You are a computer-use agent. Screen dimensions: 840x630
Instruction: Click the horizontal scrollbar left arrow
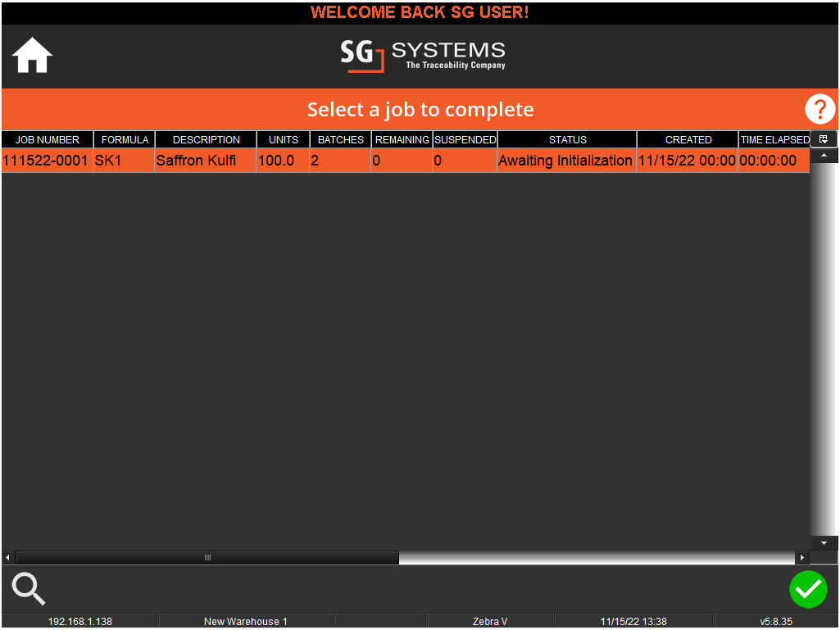pos(7,557)
